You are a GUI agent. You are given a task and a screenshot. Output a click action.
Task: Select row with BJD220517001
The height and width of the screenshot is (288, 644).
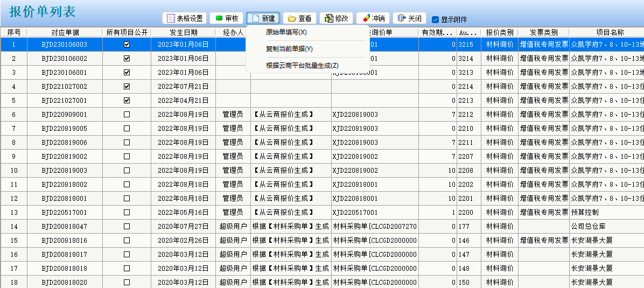click(x=65, y=212)
